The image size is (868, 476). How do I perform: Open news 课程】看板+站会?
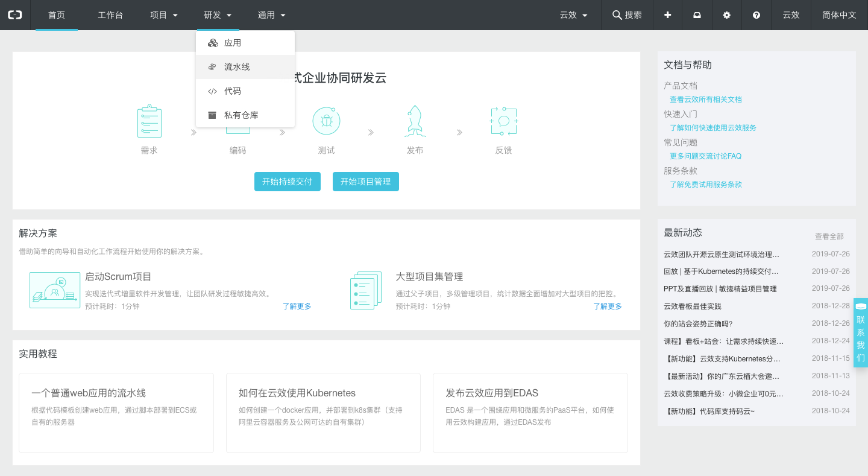click(x=724, y=341)
